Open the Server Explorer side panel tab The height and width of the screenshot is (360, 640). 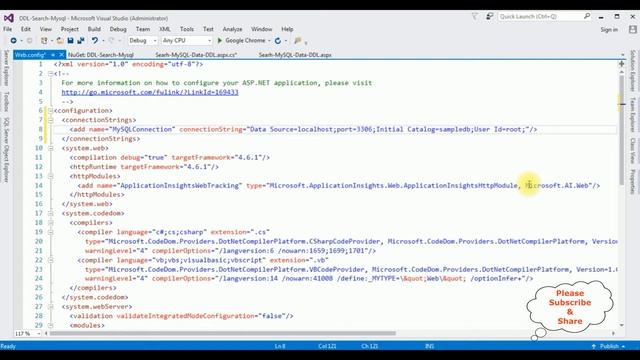(x=6, y=68)
